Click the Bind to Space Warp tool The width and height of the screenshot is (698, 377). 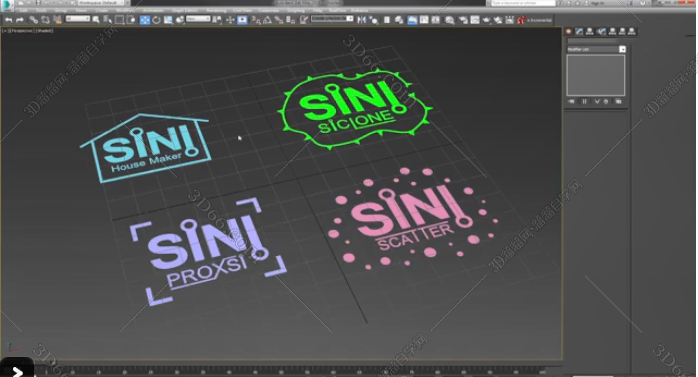tap(57, 20)
